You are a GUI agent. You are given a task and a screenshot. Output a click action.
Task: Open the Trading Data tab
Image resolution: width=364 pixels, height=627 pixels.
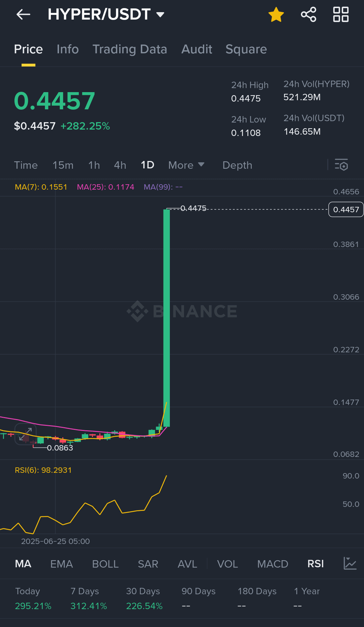coord(130,49)
